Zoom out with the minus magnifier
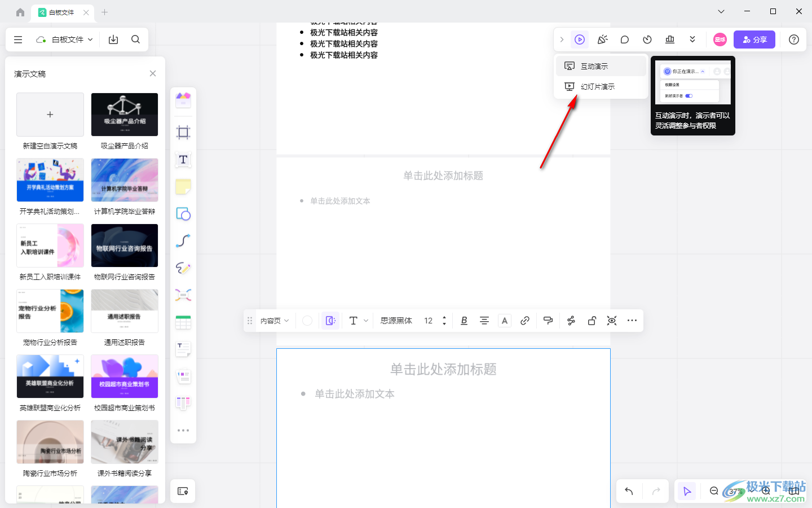The image size is (812, 508). point(714,491)
